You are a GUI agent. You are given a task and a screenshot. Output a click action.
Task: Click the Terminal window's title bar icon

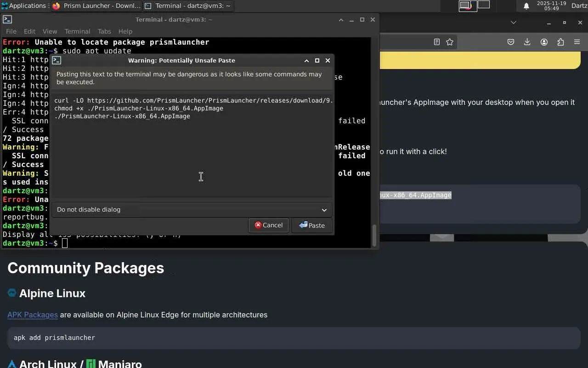coord(7,19)
